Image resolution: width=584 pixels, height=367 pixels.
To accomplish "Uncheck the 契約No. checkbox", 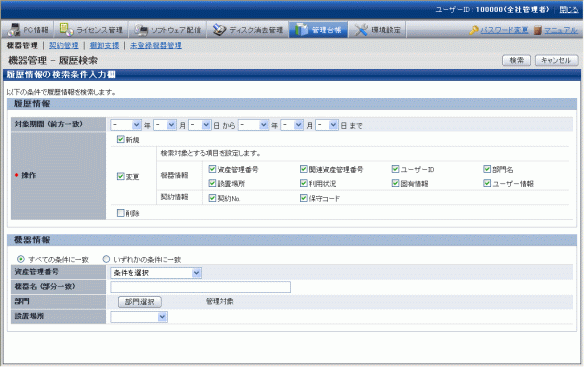I will pos(212,198).
